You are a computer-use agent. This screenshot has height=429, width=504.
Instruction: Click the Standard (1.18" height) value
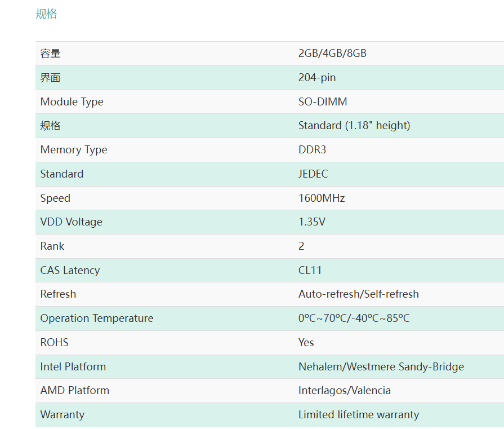[x=354, y=126]
